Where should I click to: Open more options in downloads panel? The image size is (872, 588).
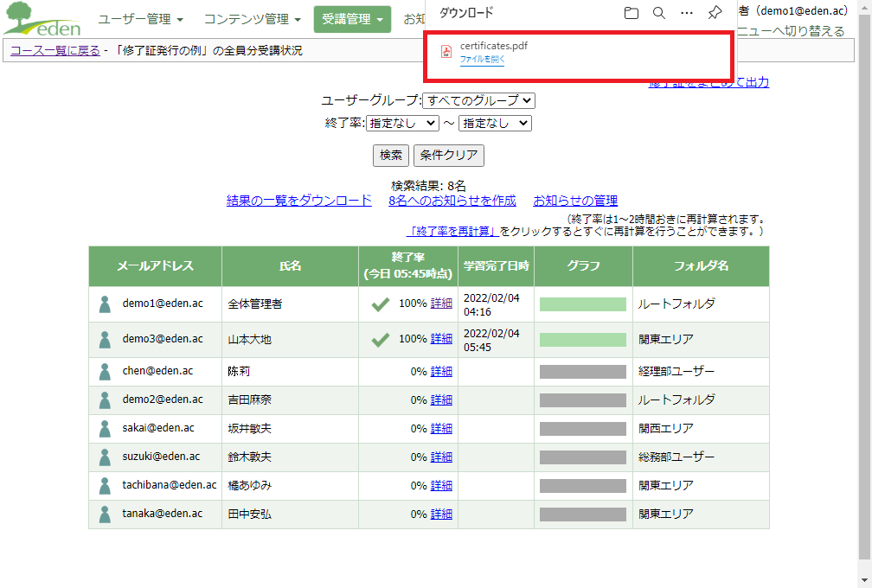point(687,13)
